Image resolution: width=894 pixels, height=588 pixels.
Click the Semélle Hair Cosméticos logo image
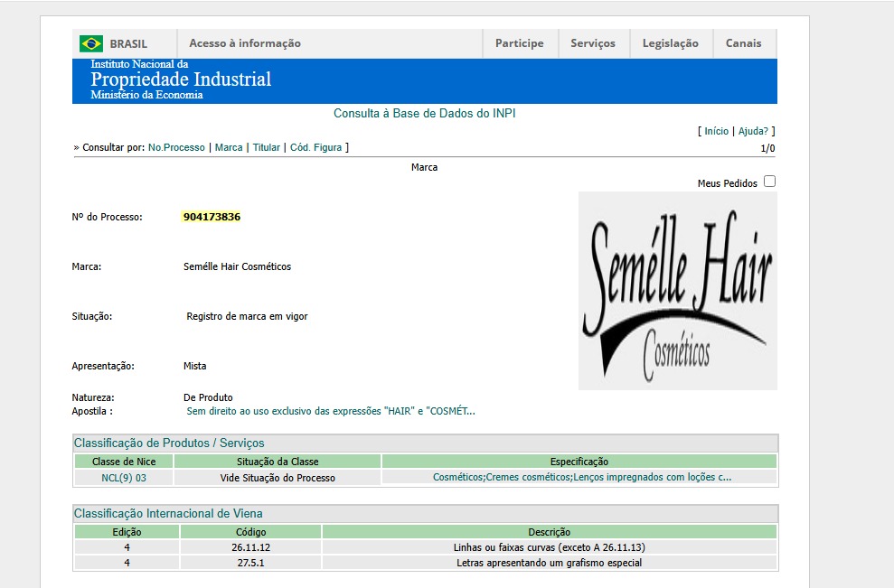(677, 291)
